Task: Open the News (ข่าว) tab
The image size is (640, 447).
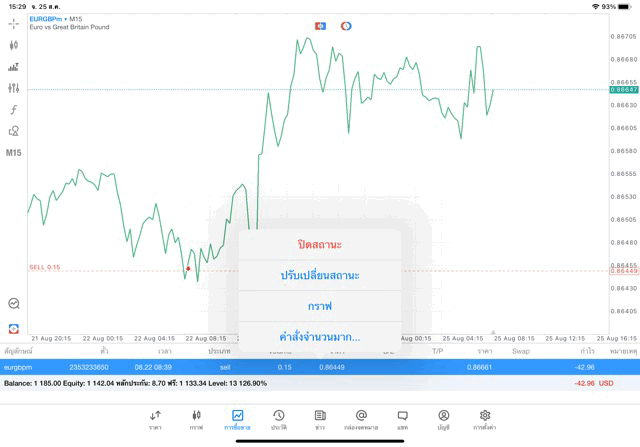Action: pyautogui.click(x=320, y=419)
